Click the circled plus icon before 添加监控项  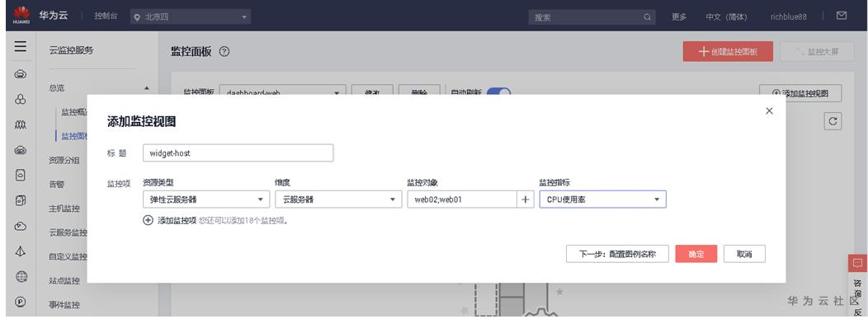click(x=148, y=220)
